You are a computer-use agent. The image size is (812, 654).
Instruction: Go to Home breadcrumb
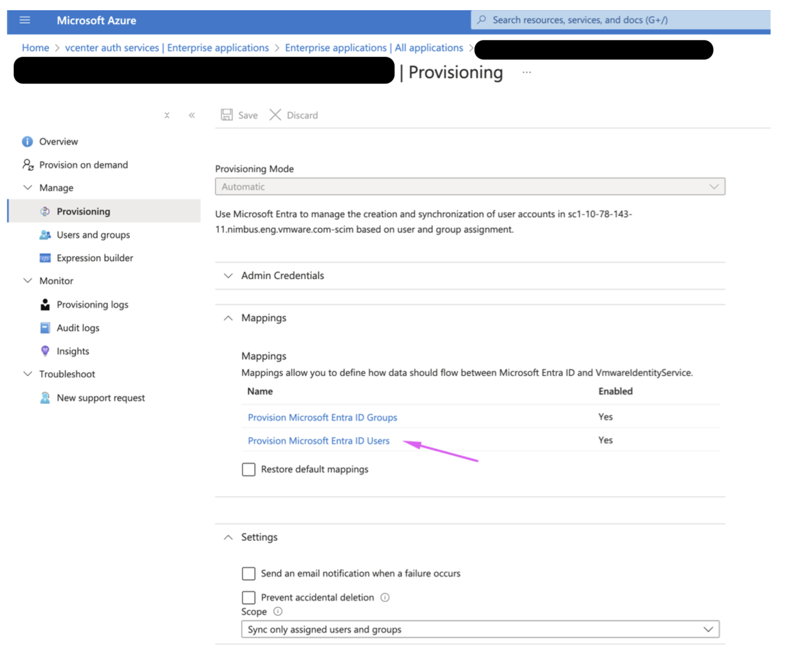[35, 48]
